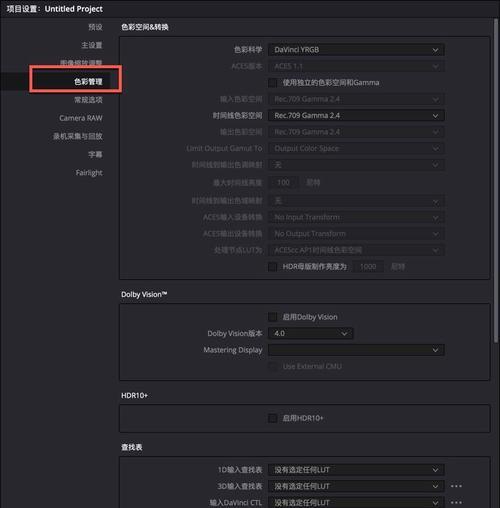Viewport: 500px width, 508px height.
Task: Toggle the HDR母版制作亮度为 checkbox
Action: pyautogui.click(x=272, y=267)
